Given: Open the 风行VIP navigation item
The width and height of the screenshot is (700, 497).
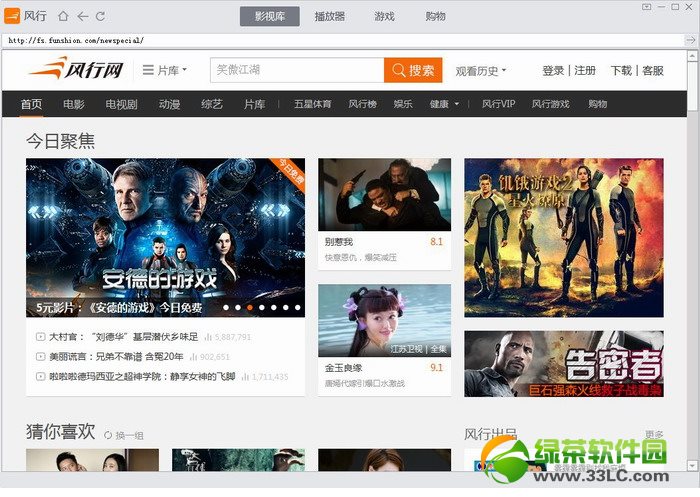Looking at the screenshot, I should (x=498, y=104).
